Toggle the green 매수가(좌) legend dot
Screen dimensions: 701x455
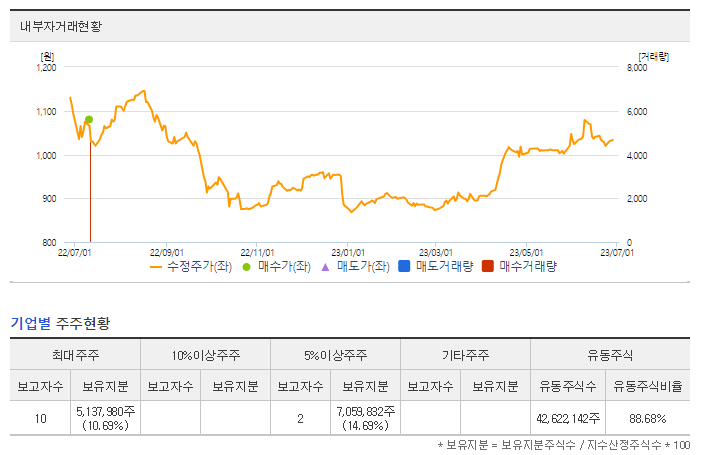click(x=246, y=267)
